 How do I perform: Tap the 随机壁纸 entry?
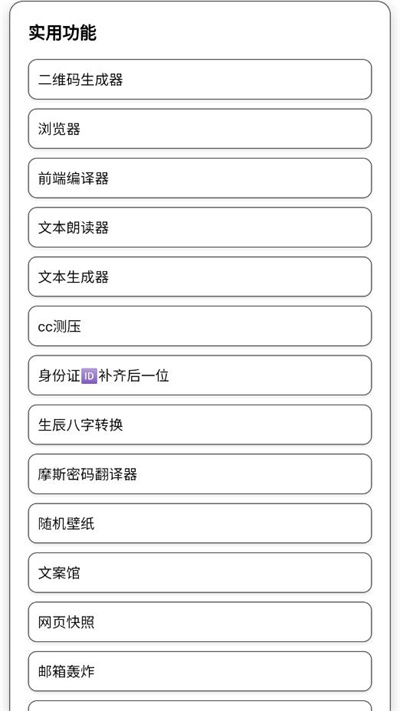click(x=200, y=523)
